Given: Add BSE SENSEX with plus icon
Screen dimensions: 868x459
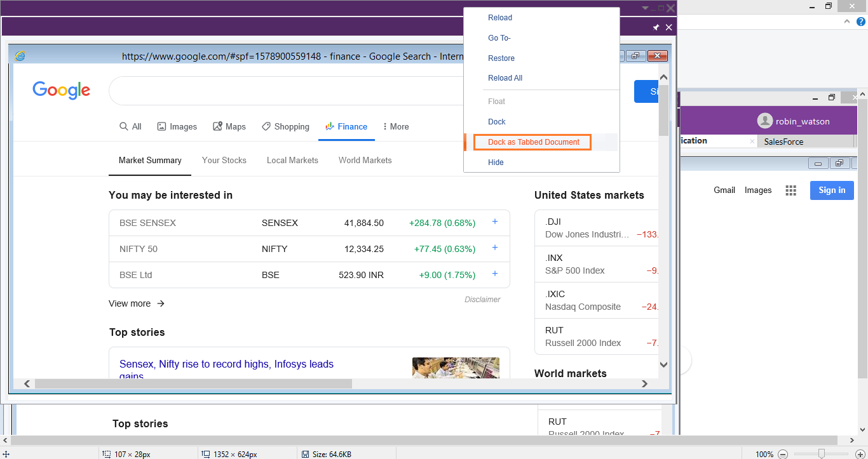Looking at the screenshot, I should click(x=495, y=222).
